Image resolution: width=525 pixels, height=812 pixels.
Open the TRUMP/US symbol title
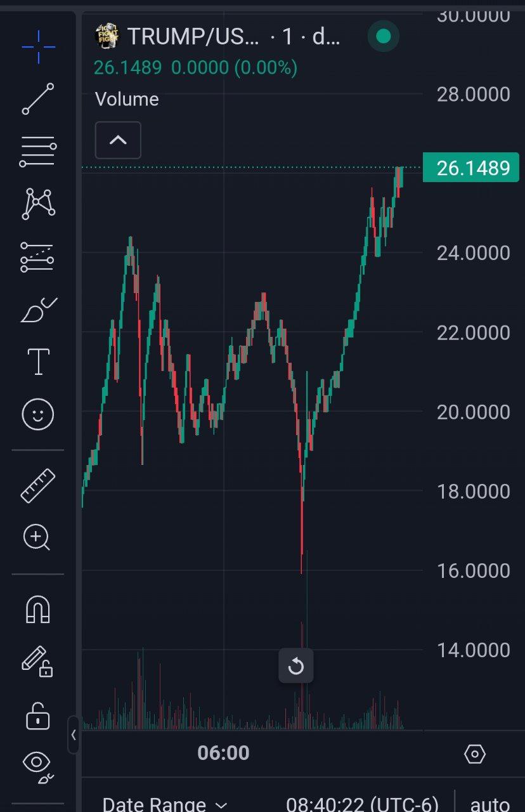pos(193,37)
